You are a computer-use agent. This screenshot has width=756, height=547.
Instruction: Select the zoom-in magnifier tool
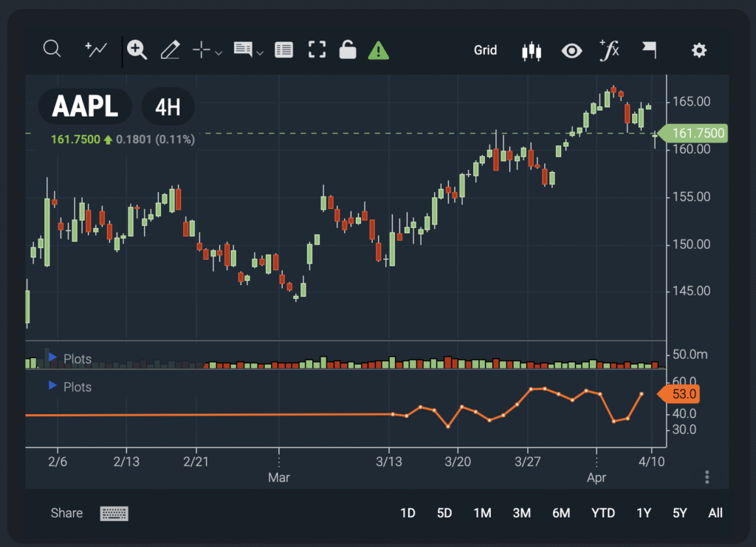137,49
